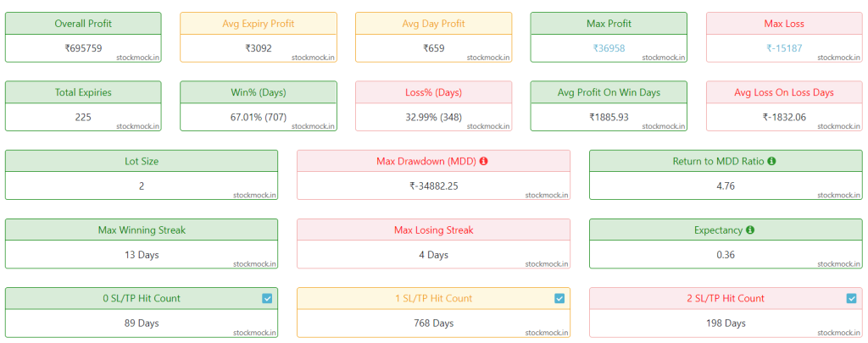Select the Return to MDD Ratio value 4.76

pos(726,185)
